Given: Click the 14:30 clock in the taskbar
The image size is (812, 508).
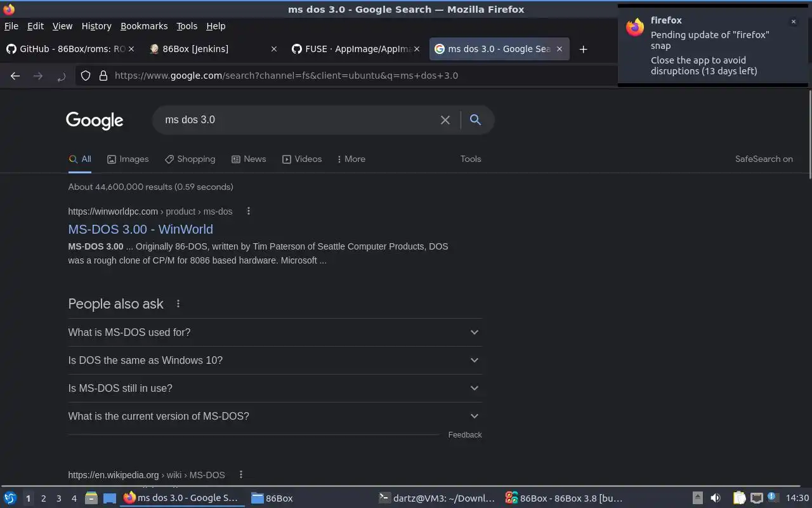Looking at the screenshot, I should pos(797,498).
